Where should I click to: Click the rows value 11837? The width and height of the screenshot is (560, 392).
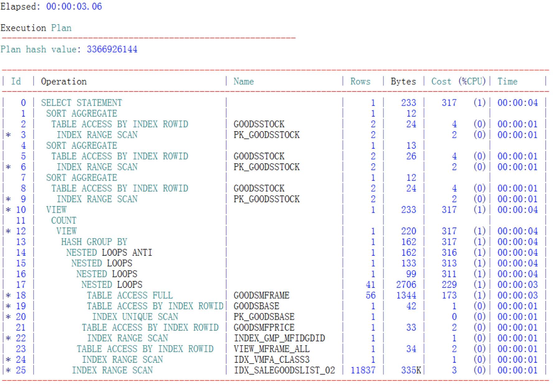tap(363, 371)
